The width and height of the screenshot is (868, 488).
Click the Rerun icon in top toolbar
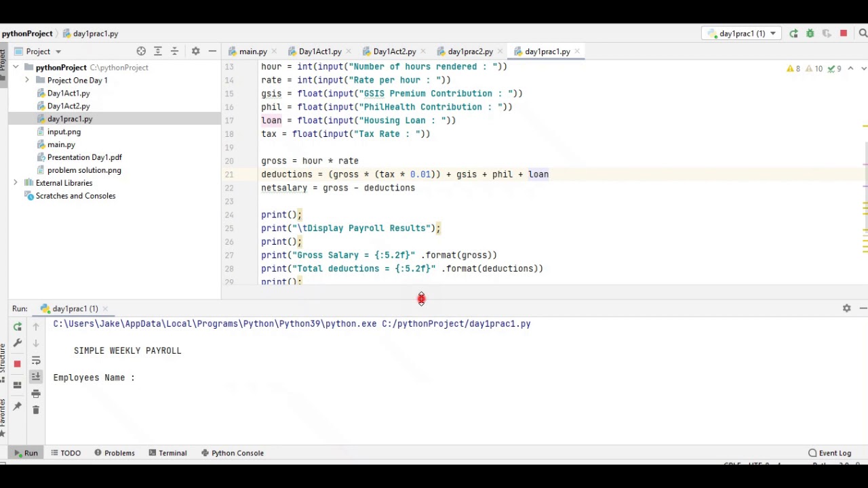[793, 33]
